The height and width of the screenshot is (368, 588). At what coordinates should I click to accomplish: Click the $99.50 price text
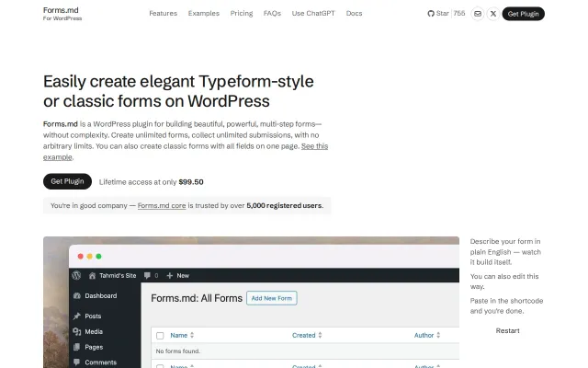pos(191,182)
